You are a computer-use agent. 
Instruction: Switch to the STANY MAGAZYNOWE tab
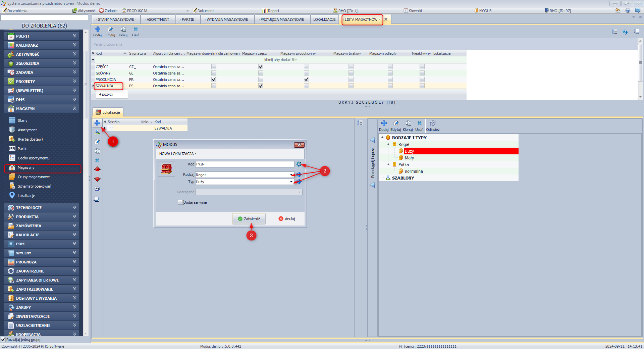116,19
